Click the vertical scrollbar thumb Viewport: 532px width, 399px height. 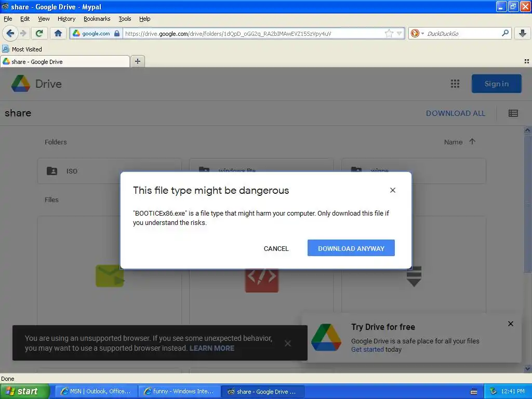(x=527, y=204)
